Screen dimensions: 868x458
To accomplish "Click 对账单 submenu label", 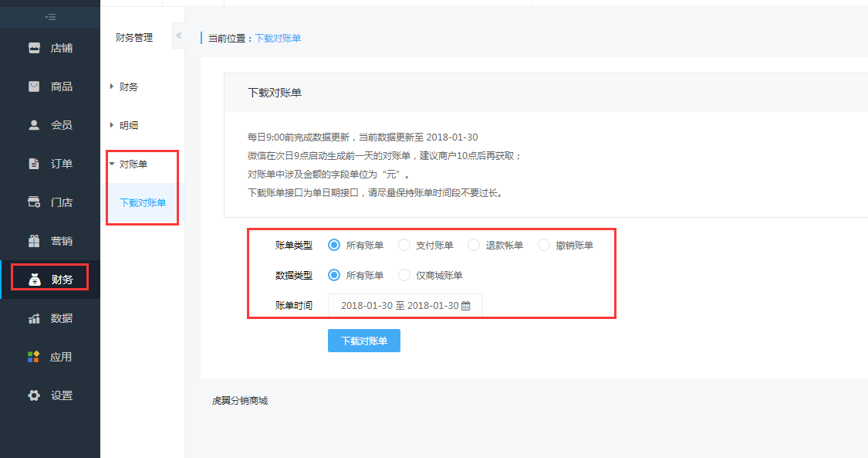I will (x=133, y=164).
